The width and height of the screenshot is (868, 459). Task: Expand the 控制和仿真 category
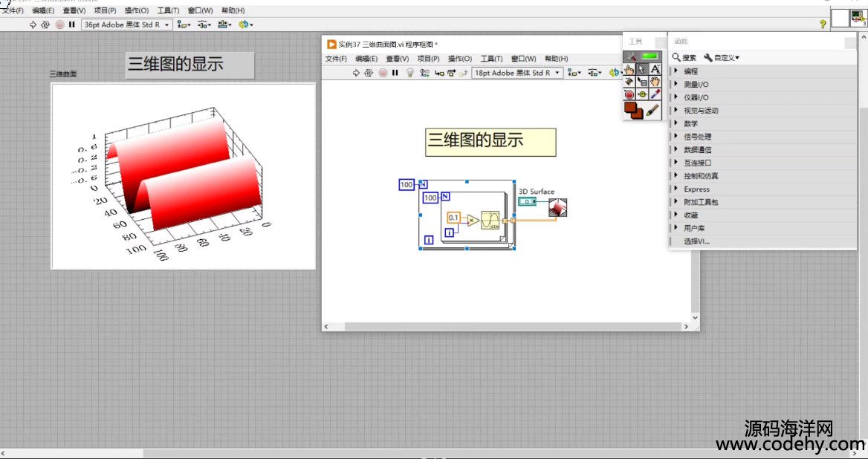(x=762, y=176)
